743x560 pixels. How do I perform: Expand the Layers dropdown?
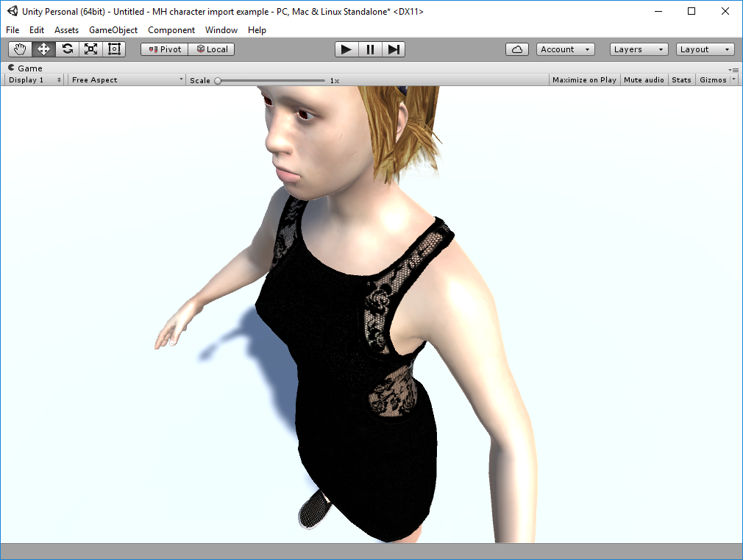pos(639,49)
